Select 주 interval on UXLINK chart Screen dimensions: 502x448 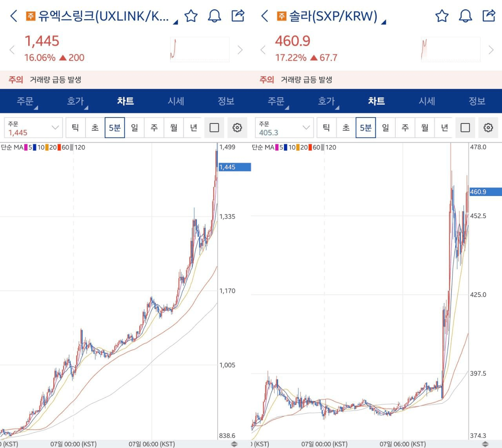pos(154,128)
